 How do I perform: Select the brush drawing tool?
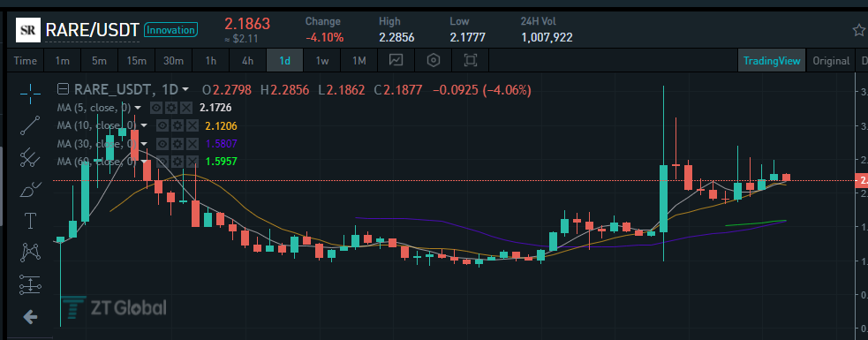tap(30, 190)
